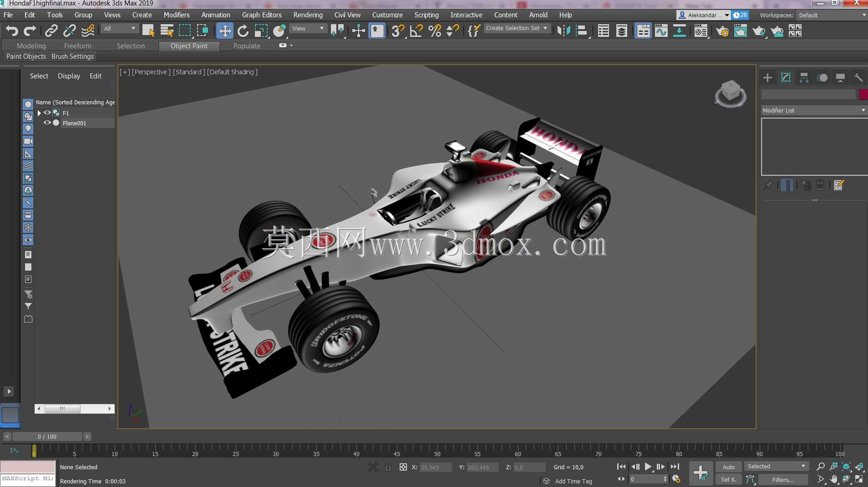
Task: Click the Redo arrow icon
Action: coord(30,31)
